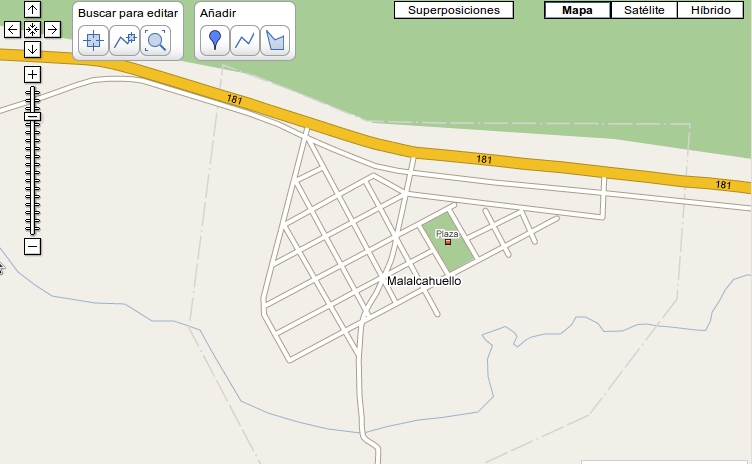Select the magnifier search-area tool
The image size is (752, 464).
[156, 41]
